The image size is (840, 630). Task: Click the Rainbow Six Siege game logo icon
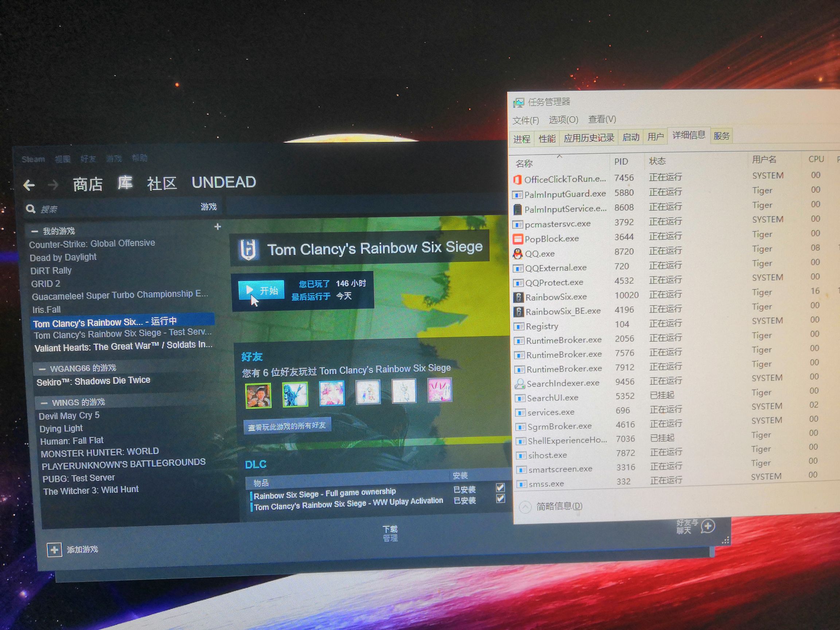pyautogui.click(x=248, y=250)
